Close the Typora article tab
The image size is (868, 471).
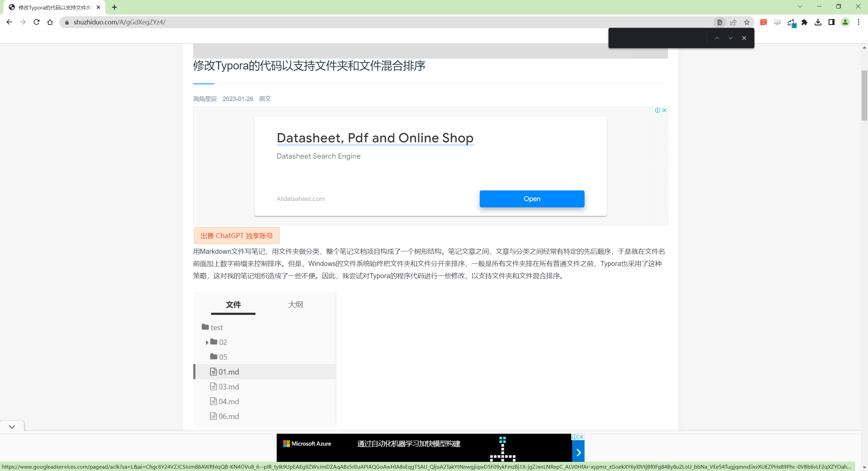point(98,7)
